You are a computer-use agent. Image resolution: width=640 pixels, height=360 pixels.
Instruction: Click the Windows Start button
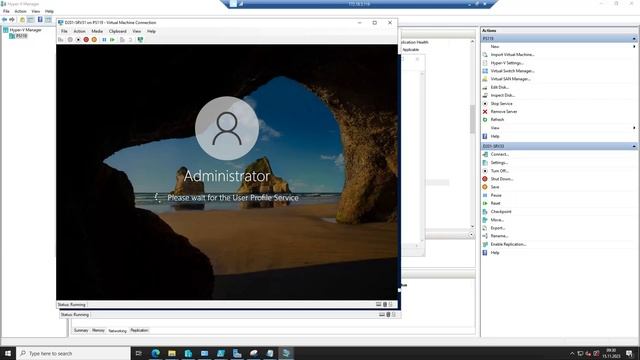[8, 353]
